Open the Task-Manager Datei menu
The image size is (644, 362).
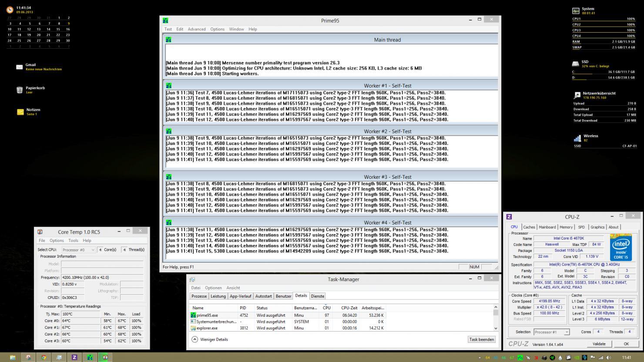coord(196,288)
